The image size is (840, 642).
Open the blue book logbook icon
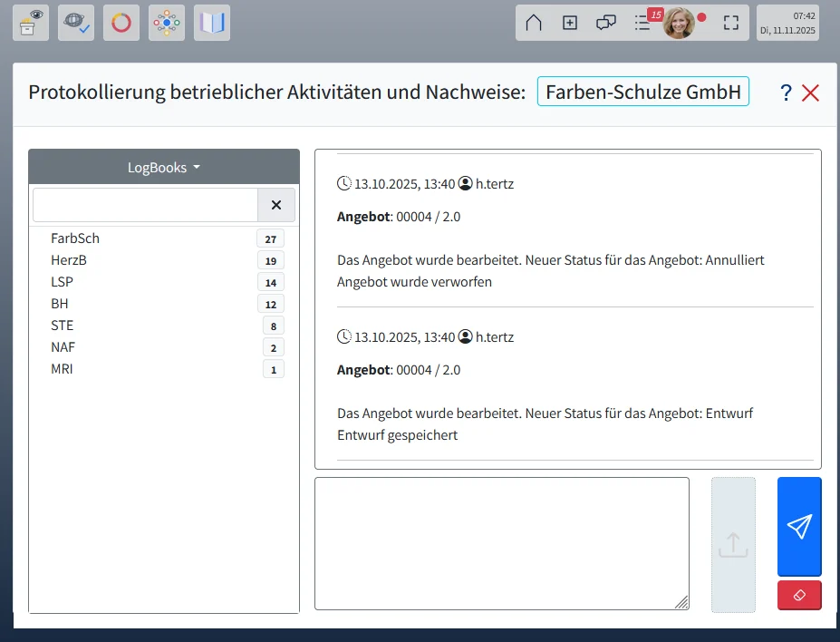click(210, 22)
